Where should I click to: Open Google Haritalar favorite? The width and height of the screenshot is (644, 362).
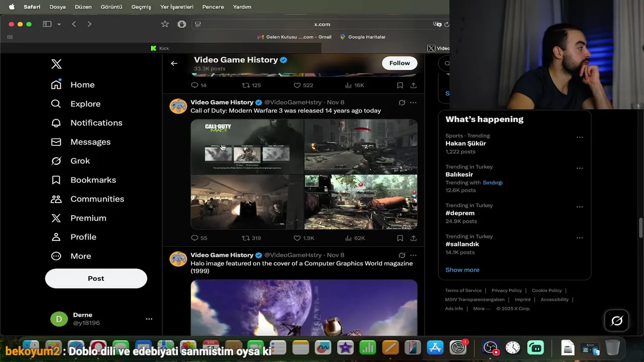(x=363, y=37)
